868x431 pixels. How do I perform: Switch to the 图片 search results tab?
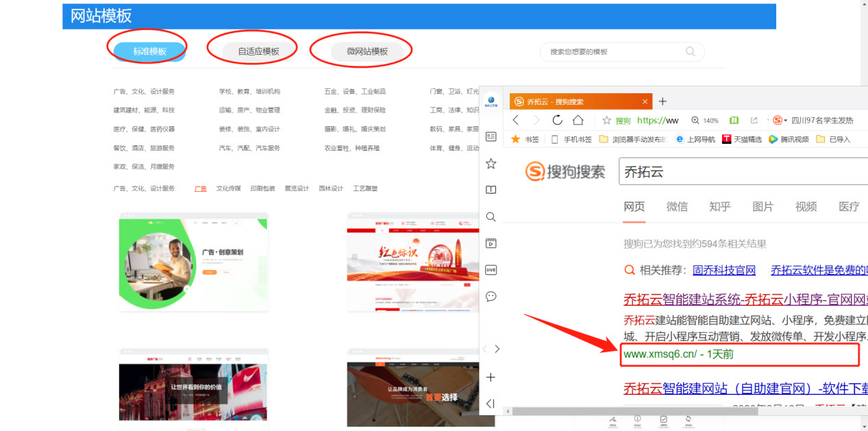pos(763,206)
